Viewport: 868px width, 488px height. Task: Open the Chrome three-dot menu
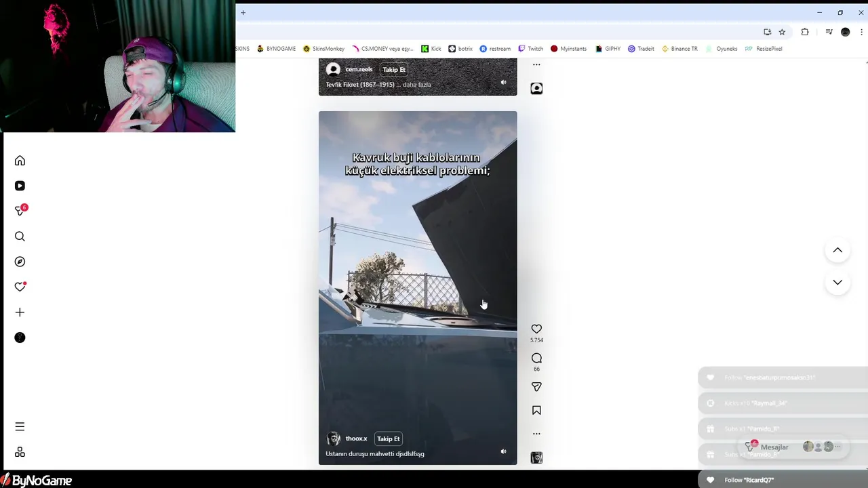(x=862, y=32)
